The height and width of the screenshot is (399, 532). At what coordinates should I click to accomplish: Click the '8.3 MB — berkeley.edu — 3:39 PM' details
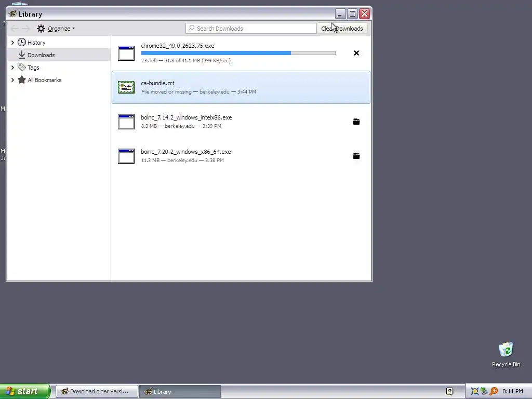[x=181, y=126]
